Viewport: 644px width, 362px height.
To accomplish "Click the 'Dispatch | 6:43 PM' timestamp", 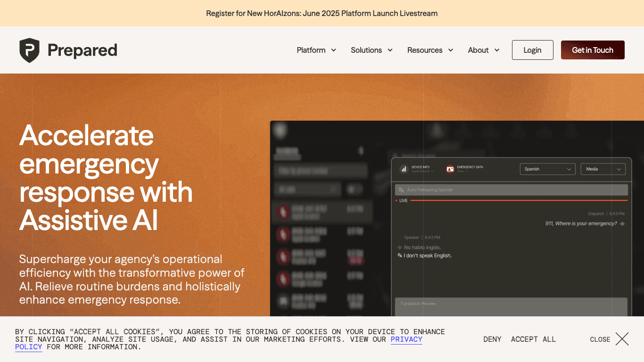I will click(x=606, y=214).
